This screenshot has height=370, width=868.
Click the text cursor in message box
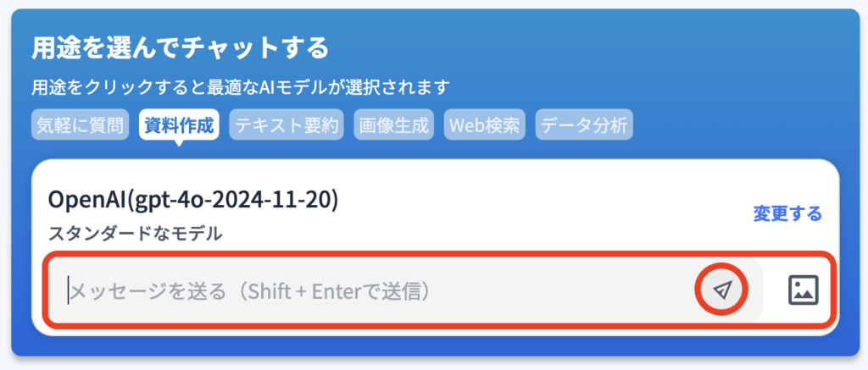(69, 291)
